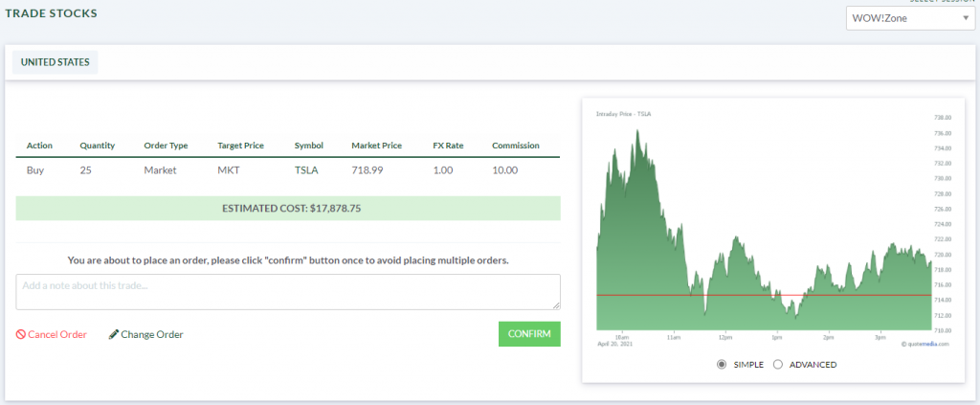
Task: Select the UNITED STATES tab
Action: click(55, 62)
